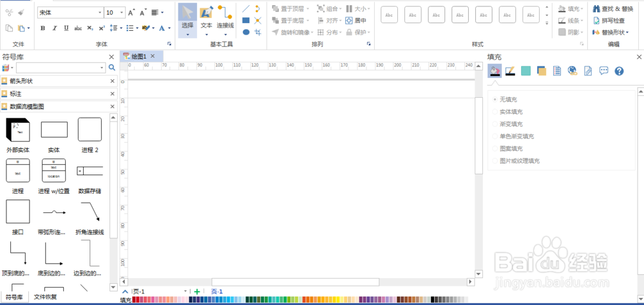The width and height of the screenshot is (644, 305).
Task: Click the symbol library search magnifier
Action: point(111,68)
